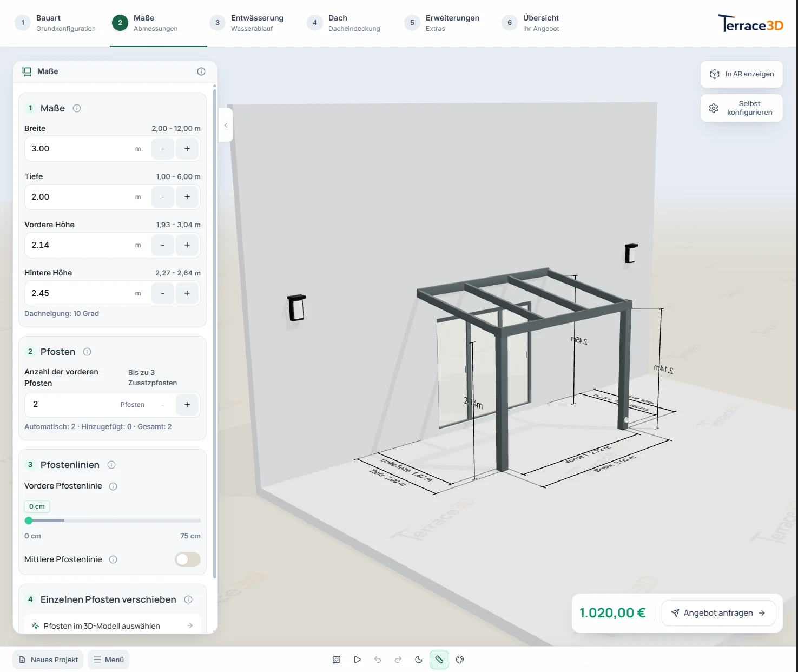
Task: Click the Vordere Pfostenlinie slider handle
Action: 29,521
